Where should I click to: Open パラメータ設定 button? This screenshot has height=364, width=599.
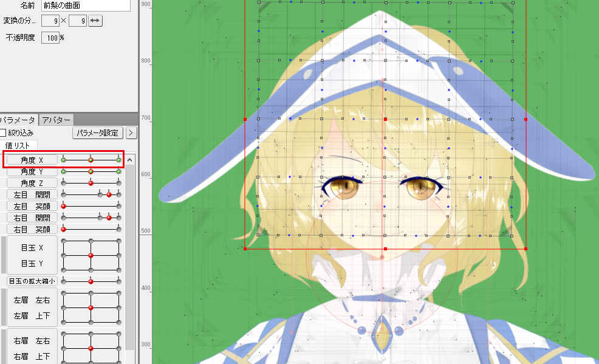pyautogui.click(x=98, y=133)
